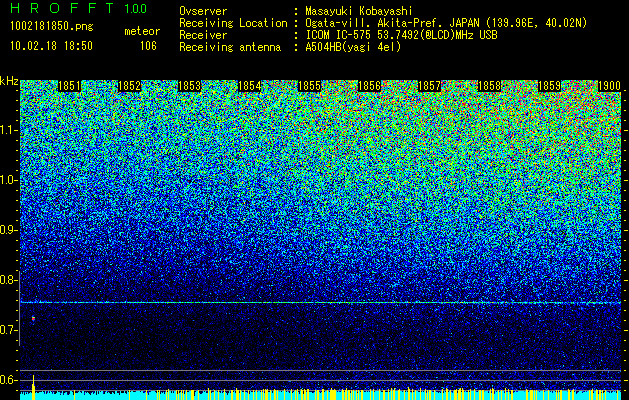Click the A504HB(yagi 4el) antenna value

click(x=353, y=47)
